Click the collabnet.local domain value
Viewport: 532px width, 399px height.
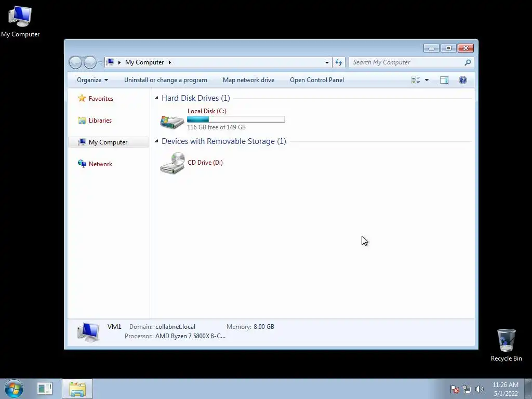click(x=176, y=327)
